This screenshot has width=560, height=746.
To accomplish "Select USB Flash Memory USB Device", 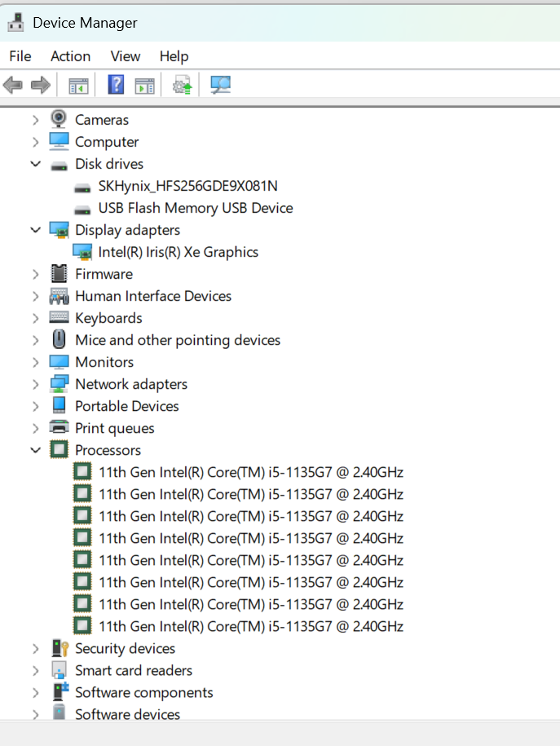I will pos(196,208).
